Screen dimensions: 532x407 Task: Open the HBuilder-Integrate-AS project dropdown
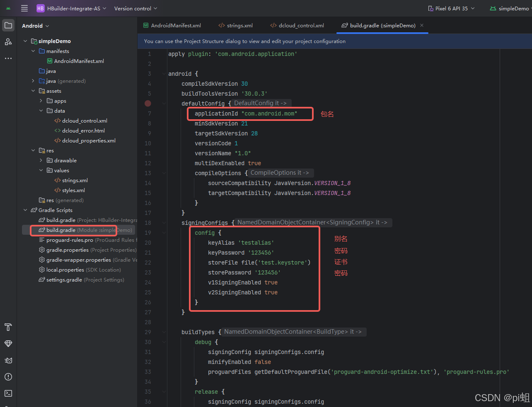[77, 8]
